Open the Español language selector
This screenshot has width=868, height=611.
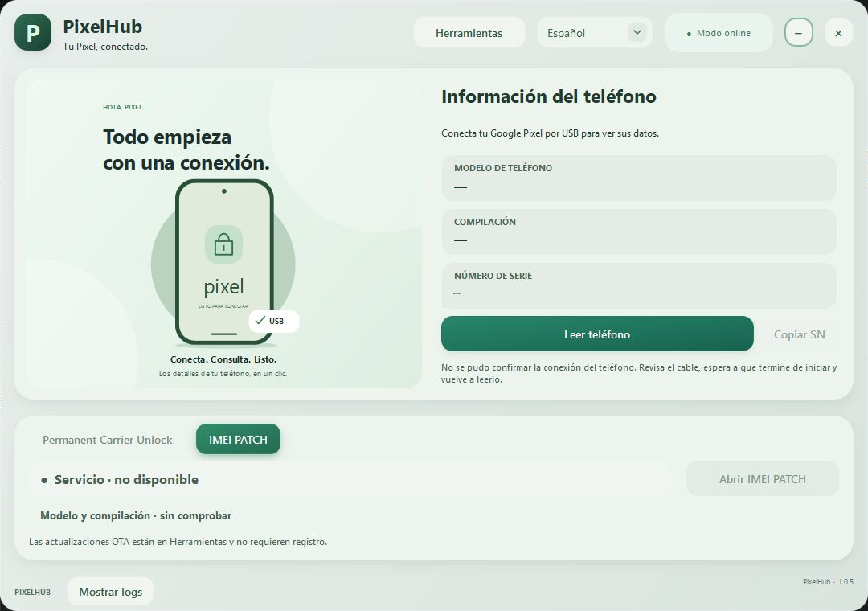[x=595, y=33]
